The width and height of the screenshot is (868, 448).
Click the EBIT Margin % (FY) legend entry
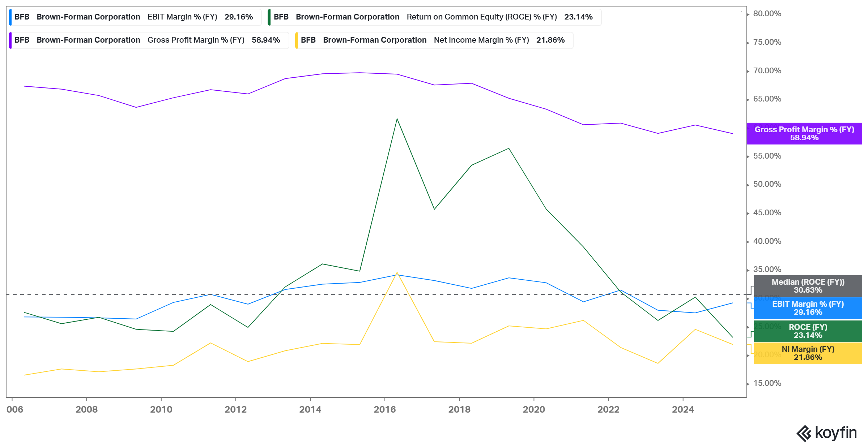135,17
